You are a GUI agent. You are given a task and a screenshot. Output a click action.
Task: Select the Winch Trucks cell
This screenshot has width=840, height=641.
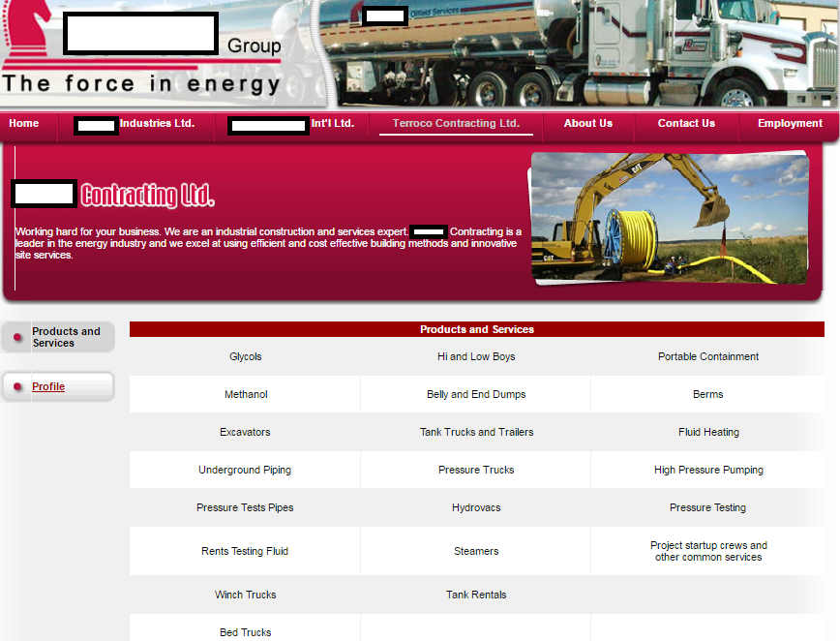[246, 595]
